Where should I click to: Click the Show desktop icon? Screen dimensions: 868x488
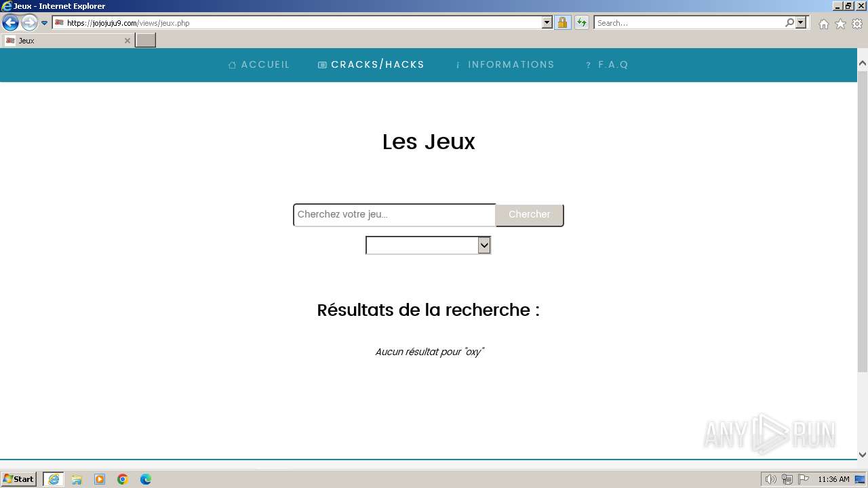tap(861, 479)
